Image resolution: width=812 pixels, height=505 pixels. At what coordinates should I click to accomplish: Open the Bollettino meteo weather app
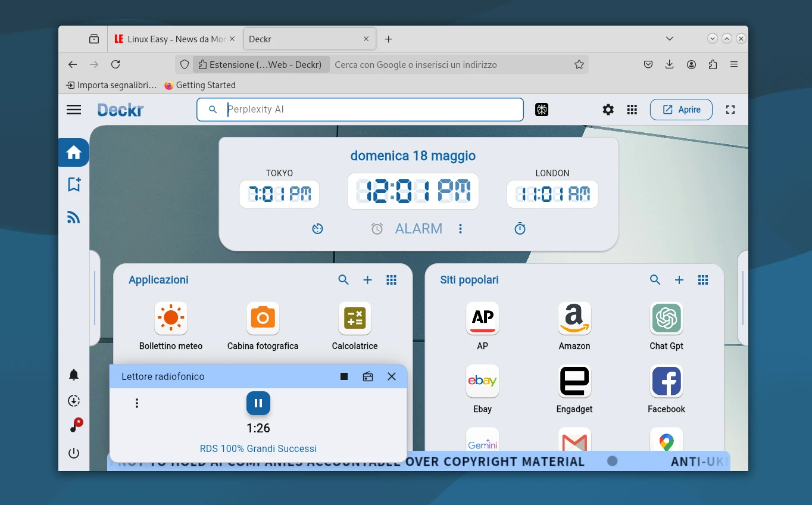coord(171,319)
